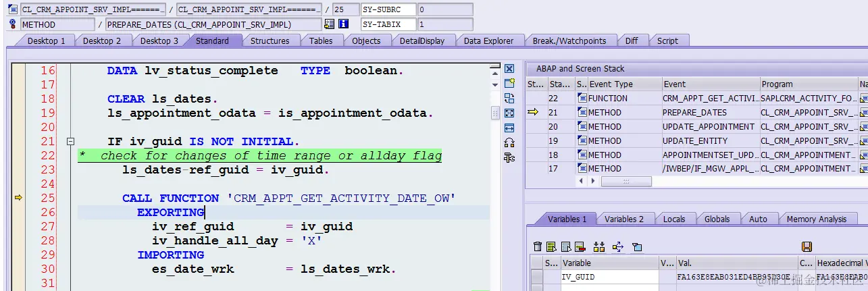
Task: Click the full-screen tool icon beside the editor
Action: (509, 113)
